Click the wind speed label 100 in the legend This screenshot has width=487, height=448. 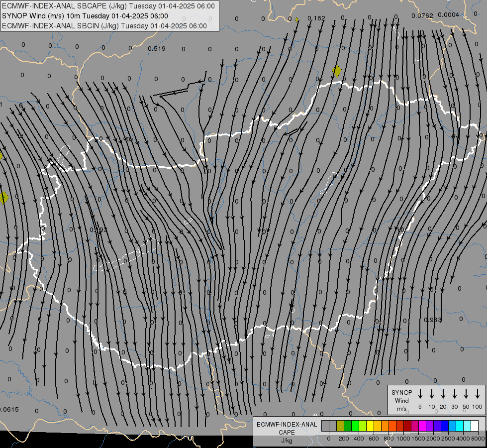478,407
